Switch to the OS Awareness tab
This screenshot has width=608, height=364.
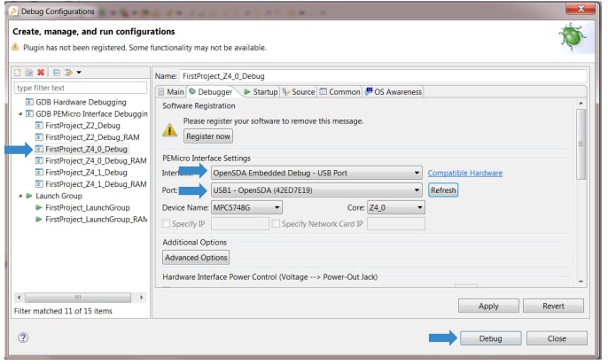click(x=393, y=91)
